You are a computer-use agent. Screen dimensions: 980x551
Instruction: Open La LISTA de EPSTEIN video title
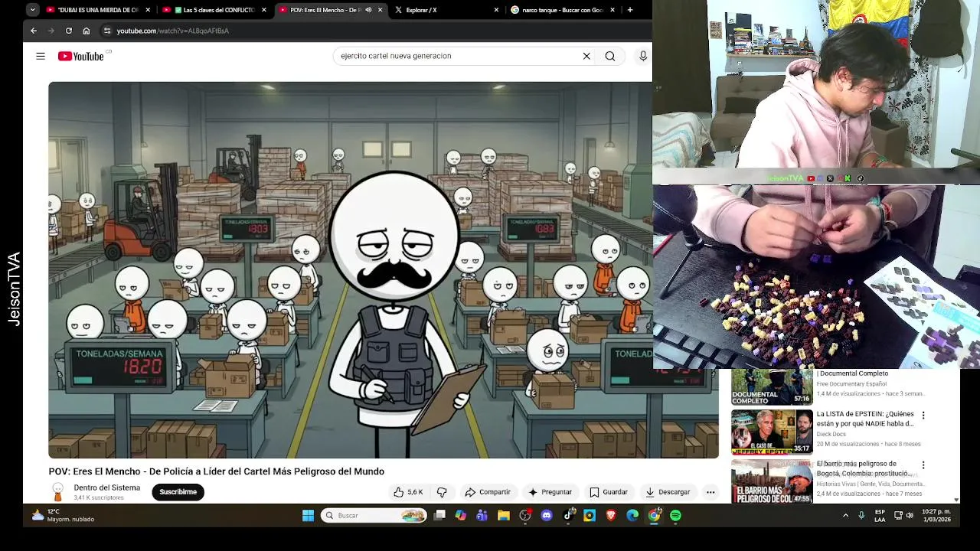point(865,419)
